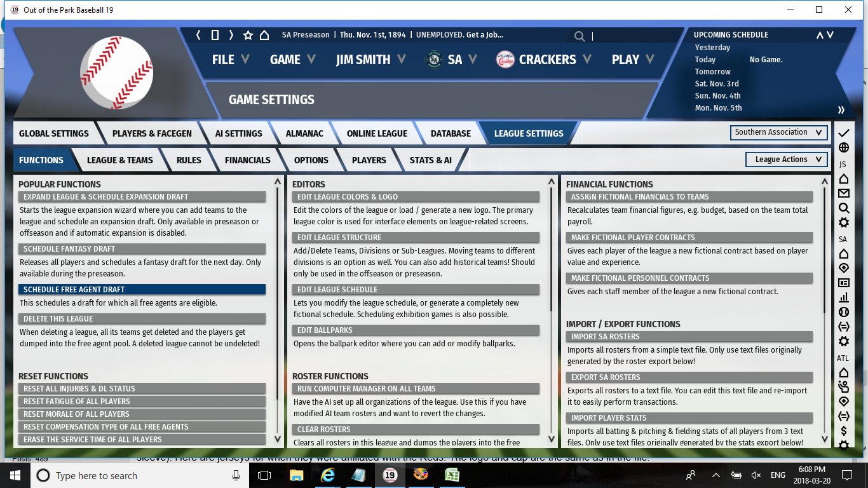Open the bar chart statistics icon under SA
The image size is (868, 488).
click(x=843, y=297)
